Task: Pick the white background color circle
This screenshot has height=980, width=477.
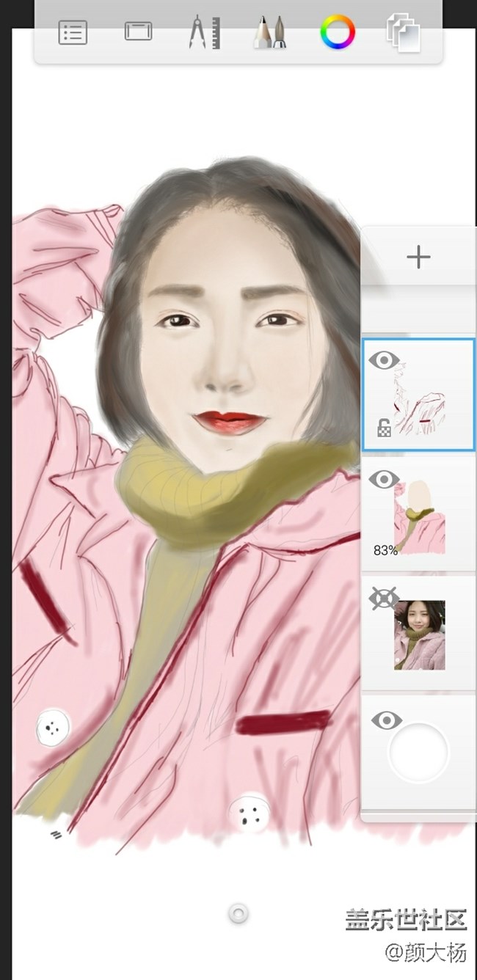Action: point(418,753)
